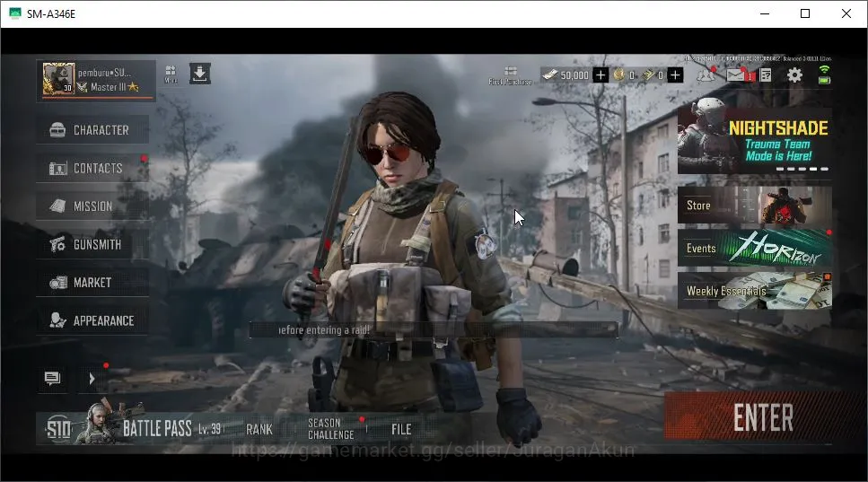Open the MISSION menu
Viewport: 868px width, 482px height.
pos(92,206)
